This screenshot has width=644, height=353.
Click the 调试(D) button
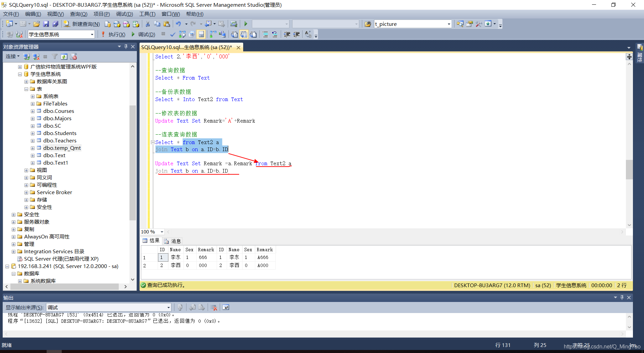point(143,34)
